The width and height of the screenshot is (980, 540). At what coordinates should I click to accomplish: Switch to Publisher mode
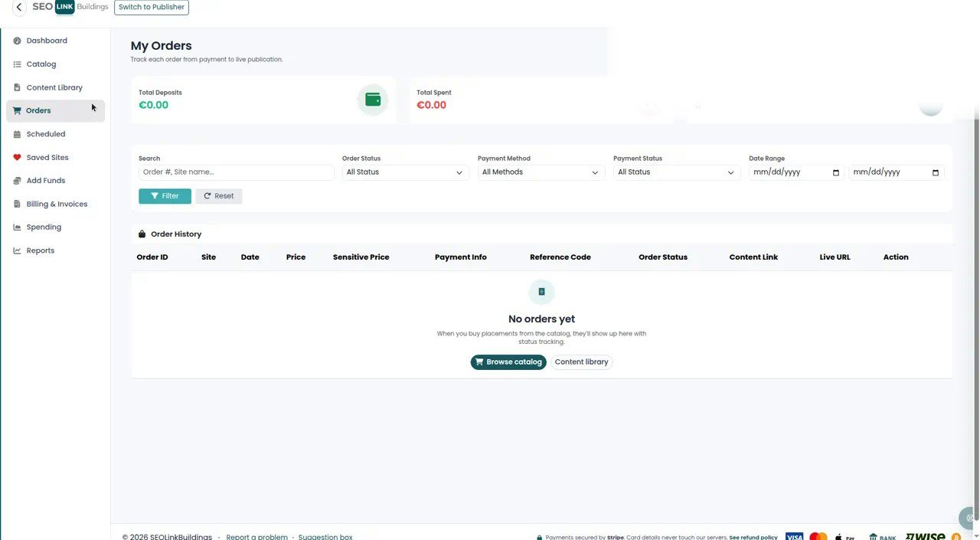pos(152,7)
